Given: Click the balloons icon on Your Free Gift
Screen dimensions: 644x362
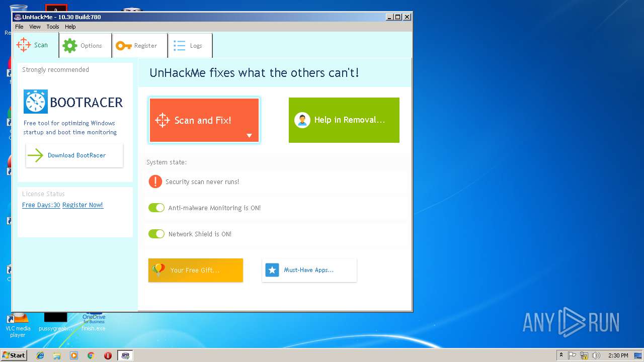Looking at the screenshot, I should (x=158, y=269).
